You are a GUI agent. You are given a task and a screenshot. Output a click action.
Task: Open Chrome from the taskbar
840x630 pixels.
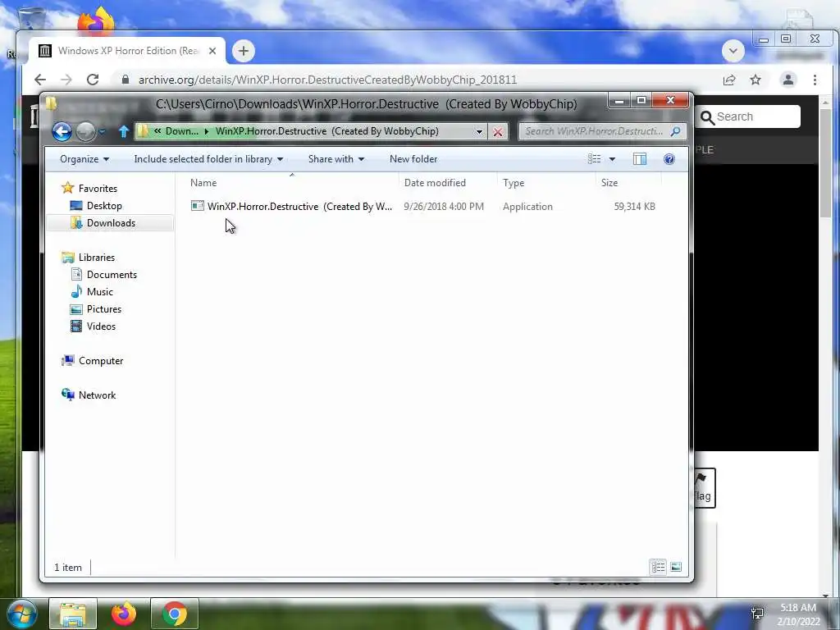coord(175,614)
